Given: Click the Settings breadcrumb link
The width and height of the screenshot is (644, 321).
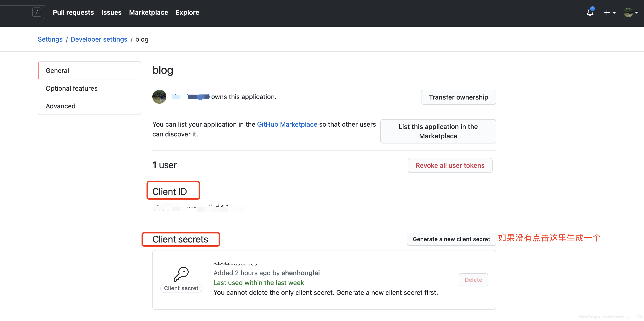Looking at the screenshot, I should (50, 39).
